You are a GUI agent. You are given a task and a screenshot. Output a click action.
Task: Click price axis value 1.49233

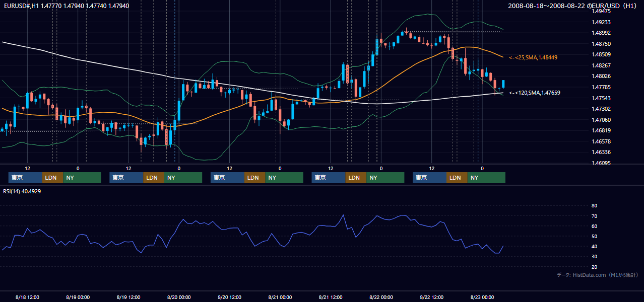pyautogui.click(x=602, y=22)
